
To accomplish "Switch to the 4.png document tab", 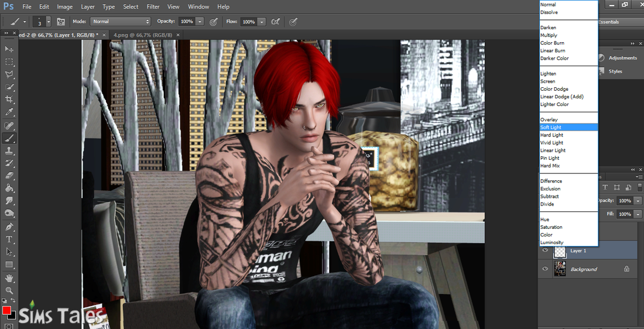I will (142, 35).
